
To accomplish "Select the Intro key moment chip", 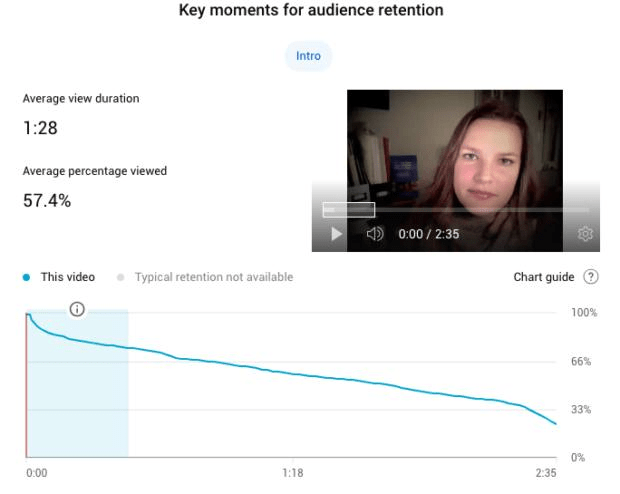I will pyautogui.click(x=309, y=56).
